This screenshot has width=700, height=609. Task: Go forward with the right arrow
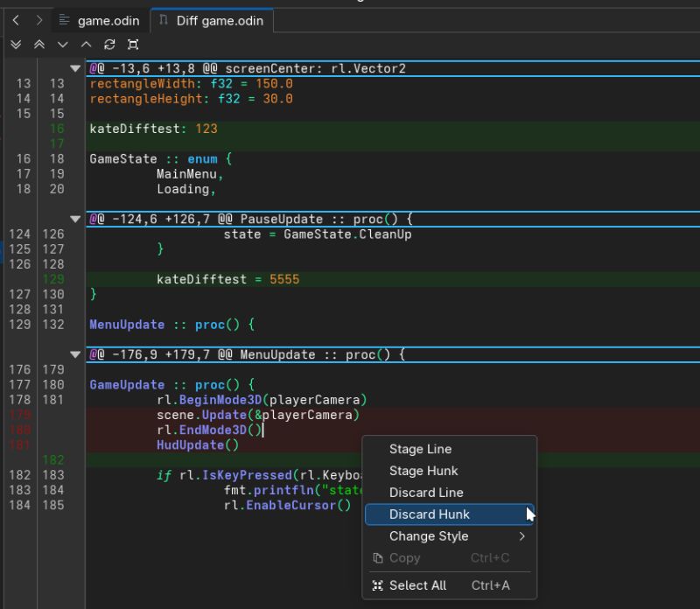coord(39,20)
